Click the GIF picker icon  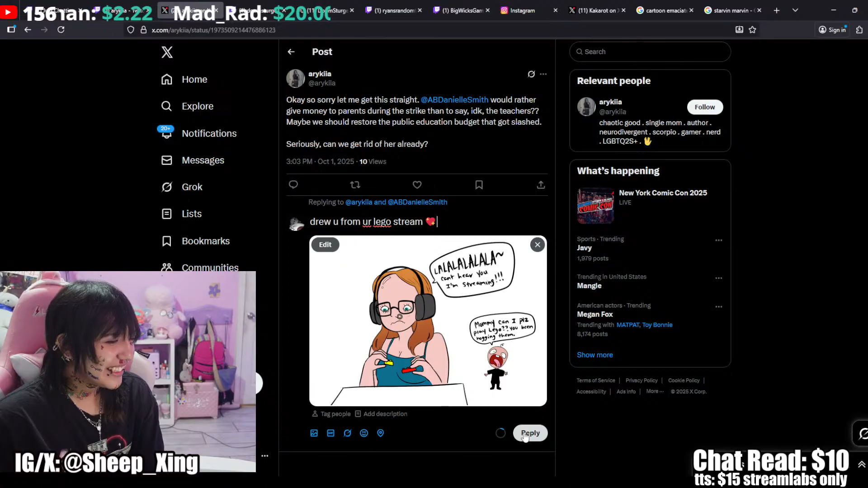pos(331,433)
